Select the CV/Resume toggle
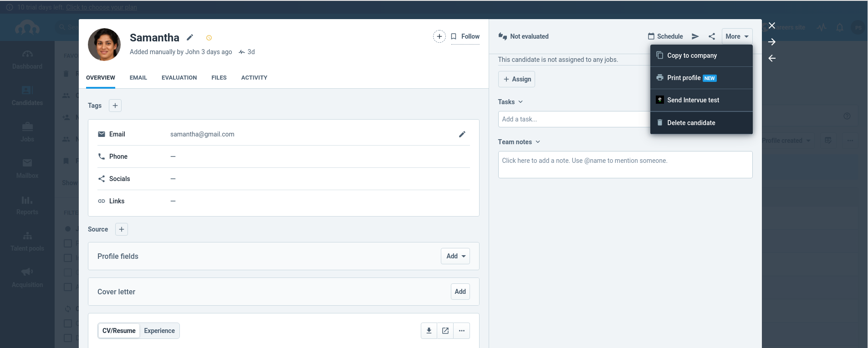 tap(119, 331)
